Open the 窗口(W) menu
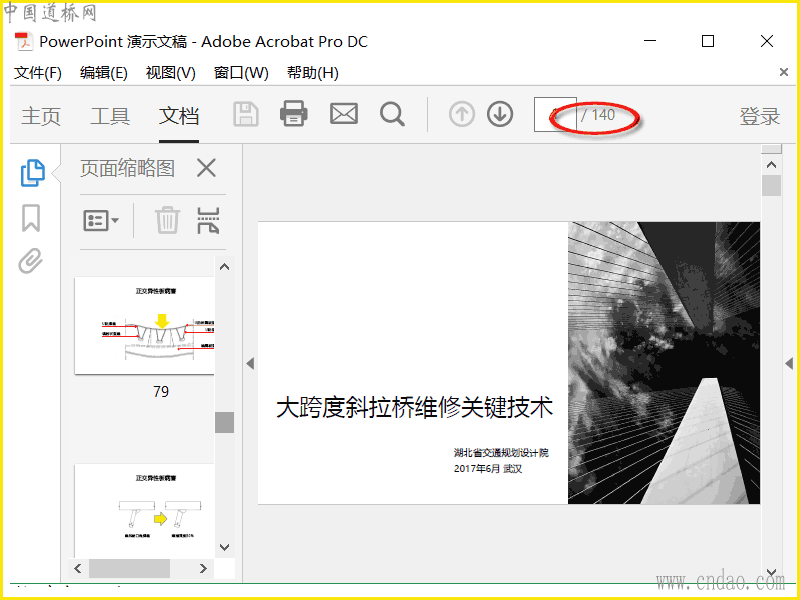This screenshot has width=800, height=600. pos(241,73)
